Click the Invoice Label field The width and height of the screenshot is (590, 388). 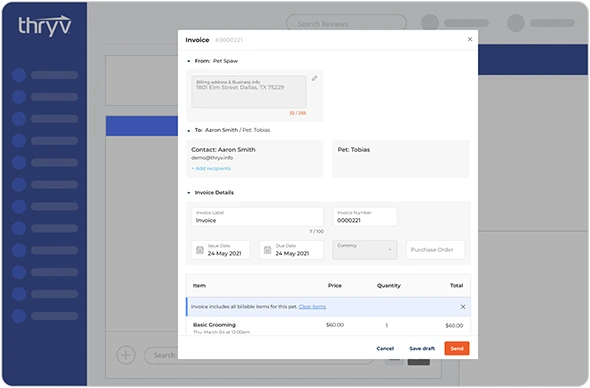(x=257, y=217)
